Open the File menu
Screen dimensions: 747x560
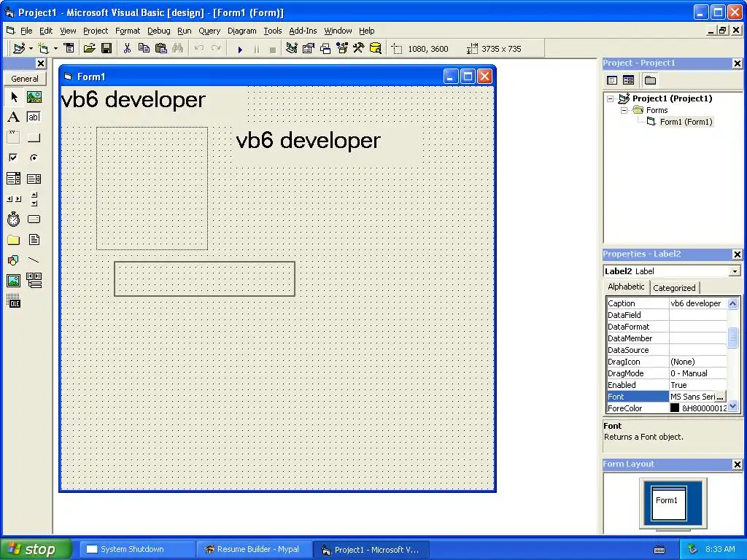tap(26, 31)
